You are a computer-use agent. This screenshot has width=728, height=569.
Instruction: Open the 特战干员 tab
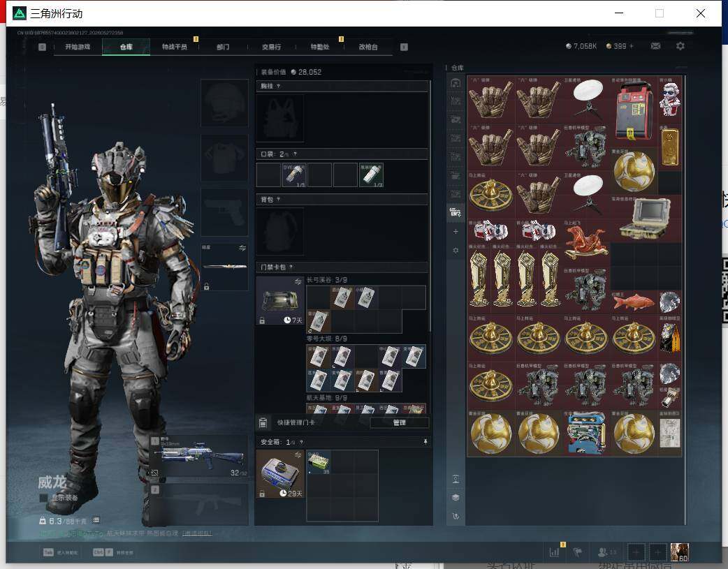pyautogui.click(x=174, y=47)
